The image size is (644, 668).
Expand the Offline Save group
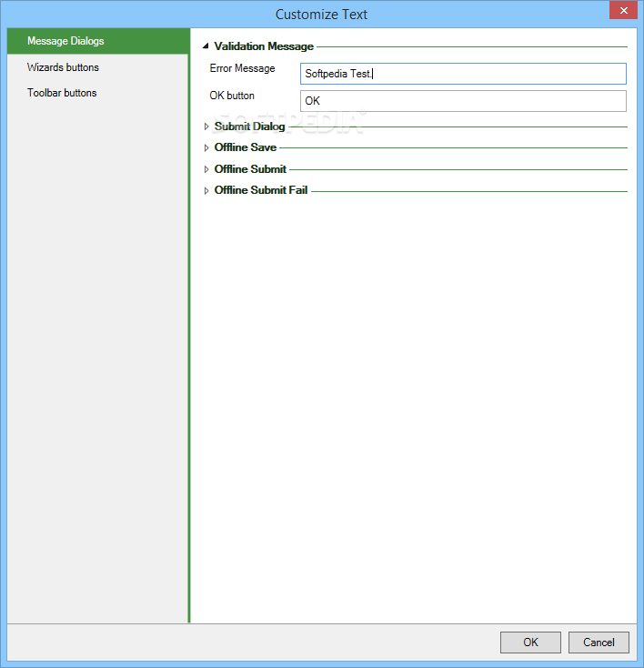tap(206, 147)
